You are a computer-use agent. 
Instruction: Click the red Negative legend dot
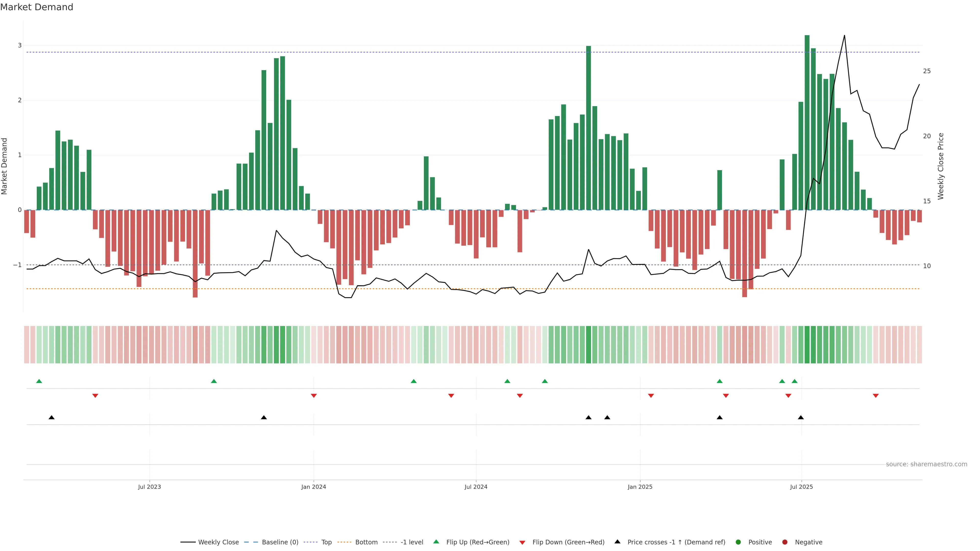pyautogui.click(x=785, y=542)
